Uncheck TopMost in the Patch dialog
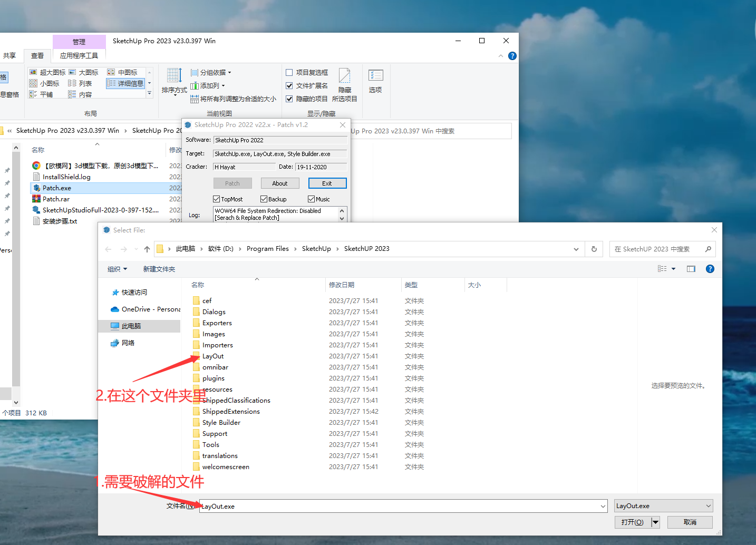 click(x=217, y=199)
